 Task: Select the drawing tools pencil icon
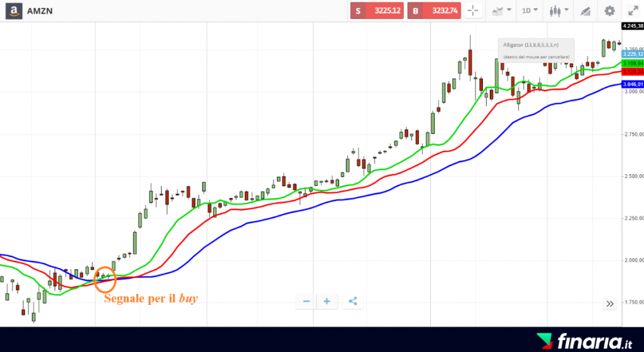point(586,11)
